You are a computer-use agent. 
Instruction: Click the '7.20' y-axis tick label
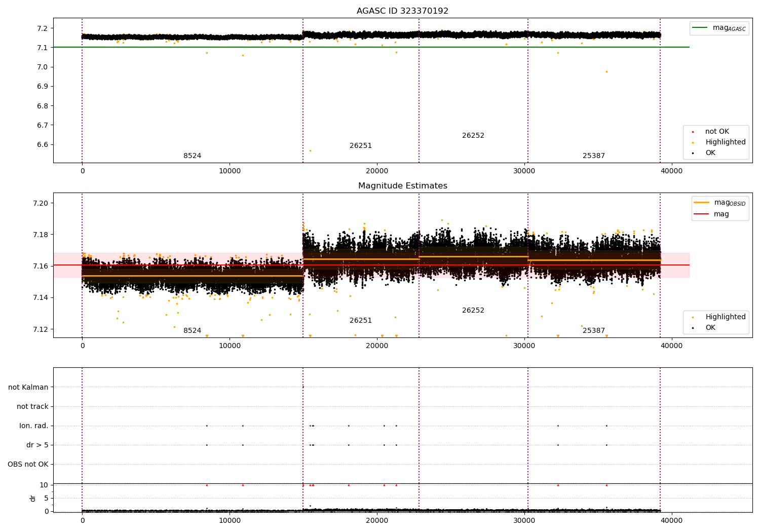click(41, 203)
